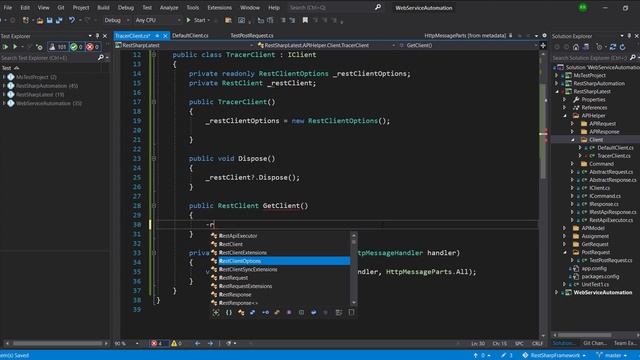Click the split editor plus icon
Screen dimensions: 640x360
coord(543,45)
